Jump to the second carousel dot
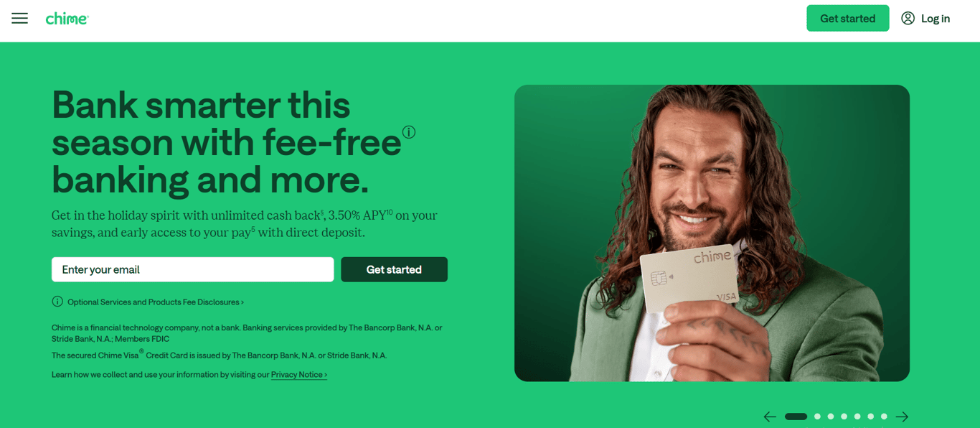This screenshot has width=980, height=428. (x=817, y=417)
